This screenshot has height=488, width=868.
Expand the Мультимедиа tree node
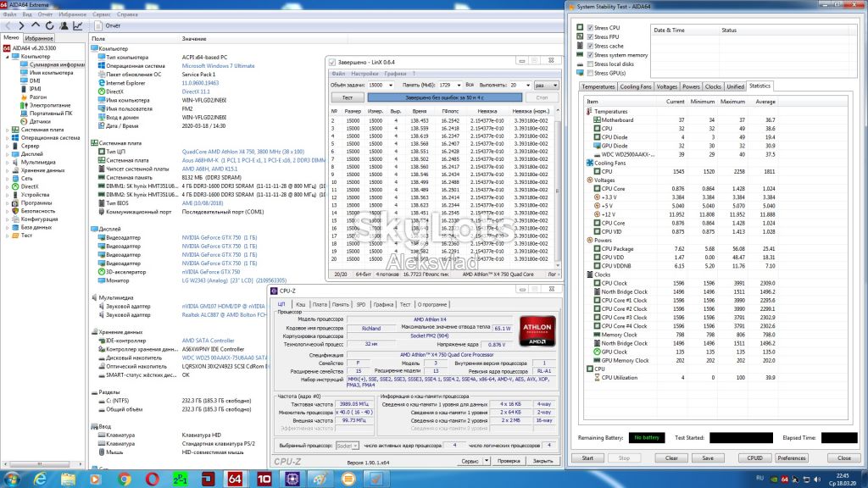coord(8,162)
